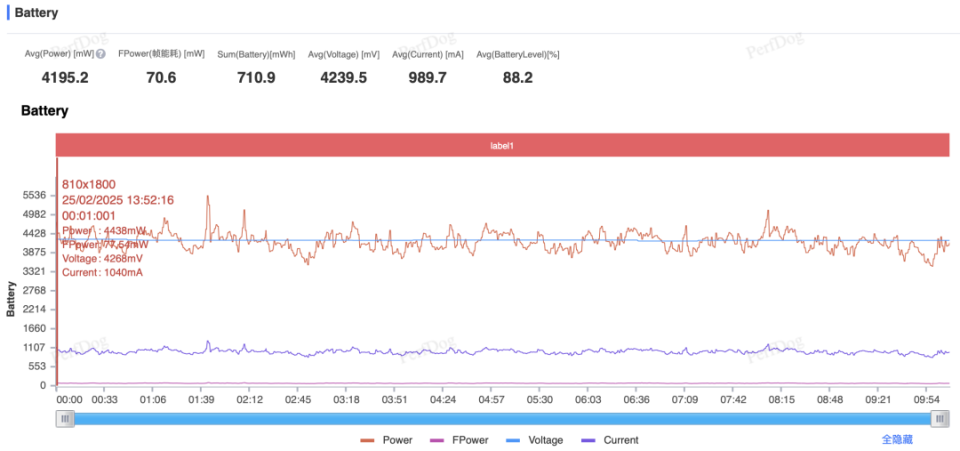The height and width of the screenshot is (451, 960).
Task: Click the help icon beside Avg(Power)
Action: pos(100,54)
